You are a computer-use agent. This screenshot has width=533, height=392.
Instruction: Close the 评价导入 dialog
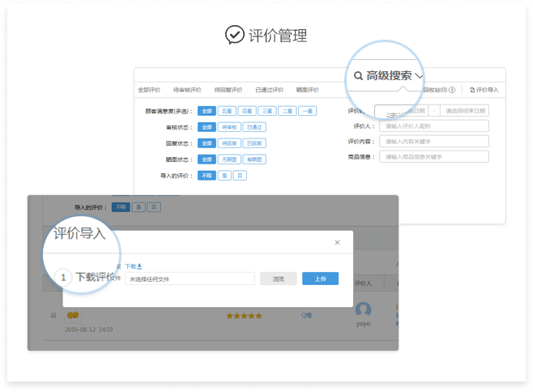[x=338, y=242]
